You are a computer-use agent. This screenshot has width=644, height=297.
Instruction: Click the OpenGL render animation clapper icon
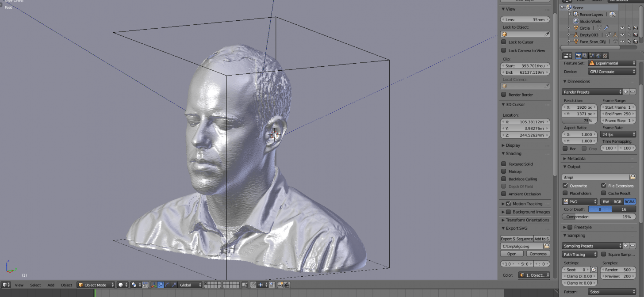(x=287, y=285)
